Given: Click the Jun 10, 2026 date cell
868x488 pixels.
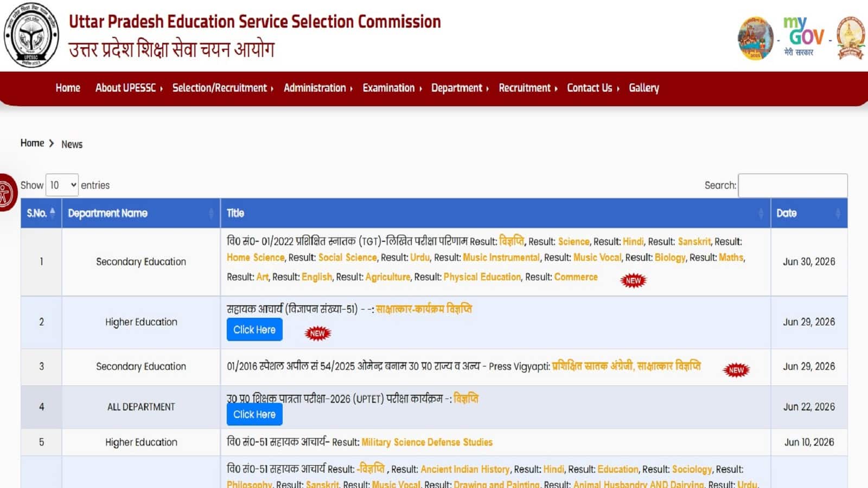Looking at the screenshot, I should 809,442.
